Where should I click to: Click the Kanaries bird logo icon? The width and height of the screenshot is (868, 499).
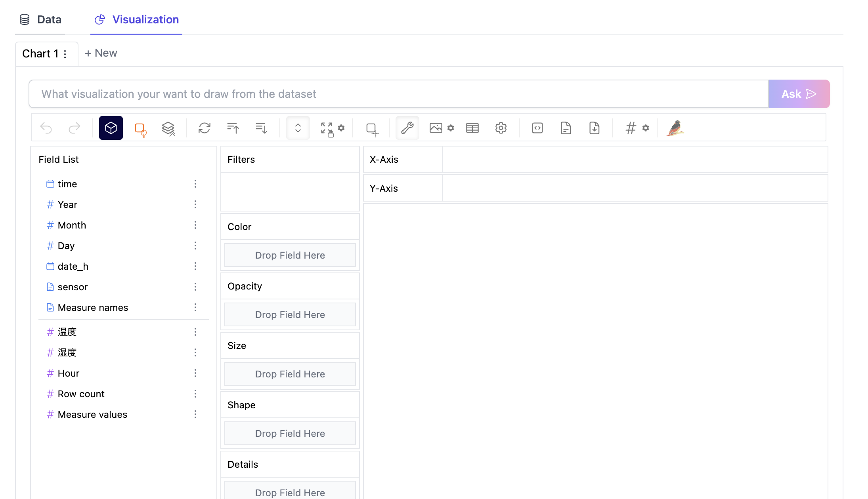[675, 128]
